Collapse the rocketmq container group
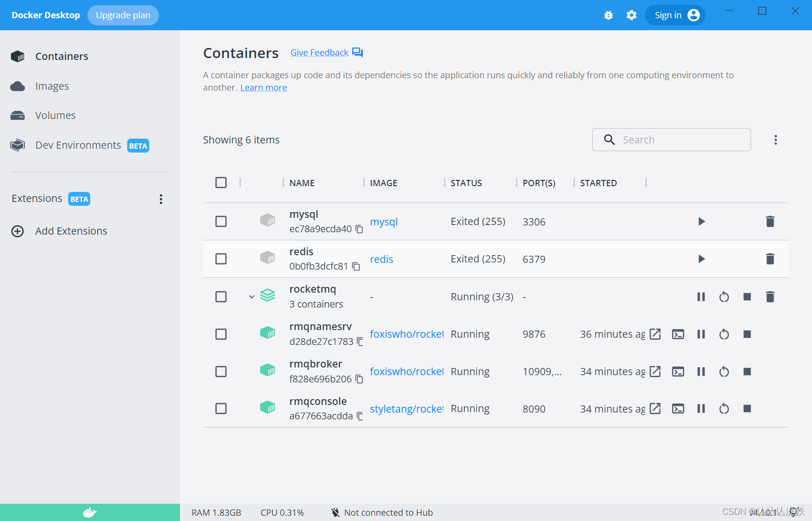 click(x=251, y=296)
